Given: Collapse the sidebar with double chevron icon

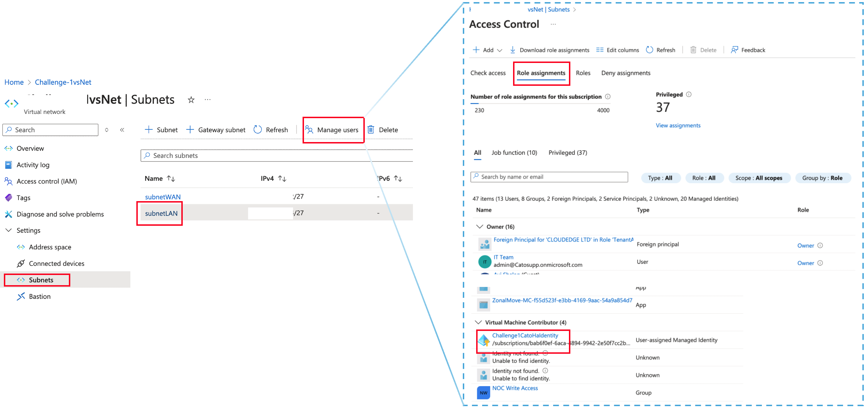Looking at the screenshot, I should 122,130.
